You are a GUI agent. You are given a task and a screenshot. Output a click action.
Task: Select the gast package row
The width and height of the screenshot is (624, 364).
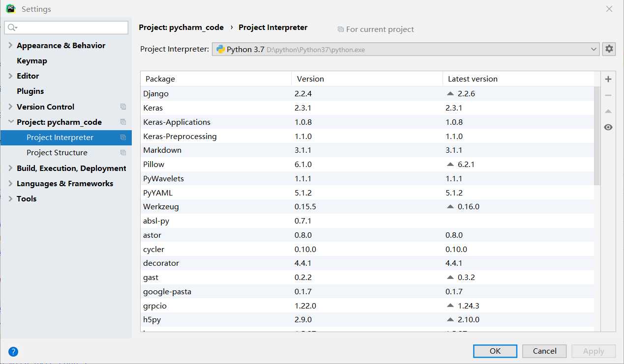[367, 277]
